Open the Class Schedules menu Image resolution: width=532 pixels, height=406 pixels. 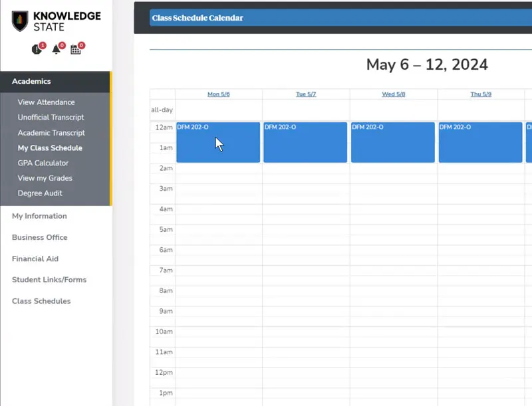pos(41,301)
